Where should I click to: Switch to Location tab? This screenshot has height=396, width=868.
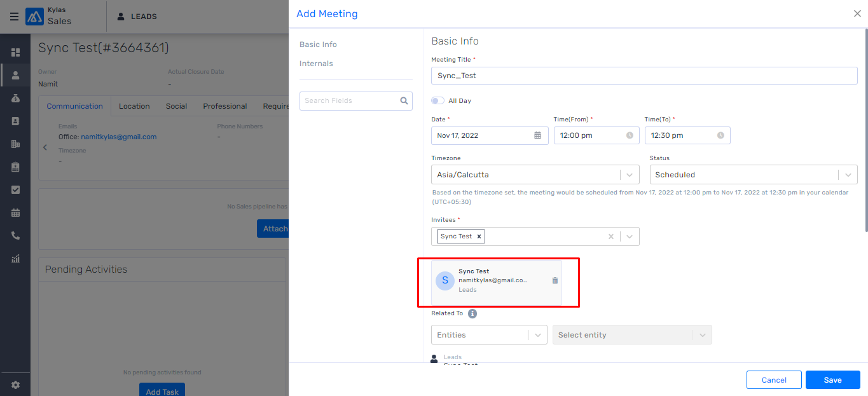134,106
